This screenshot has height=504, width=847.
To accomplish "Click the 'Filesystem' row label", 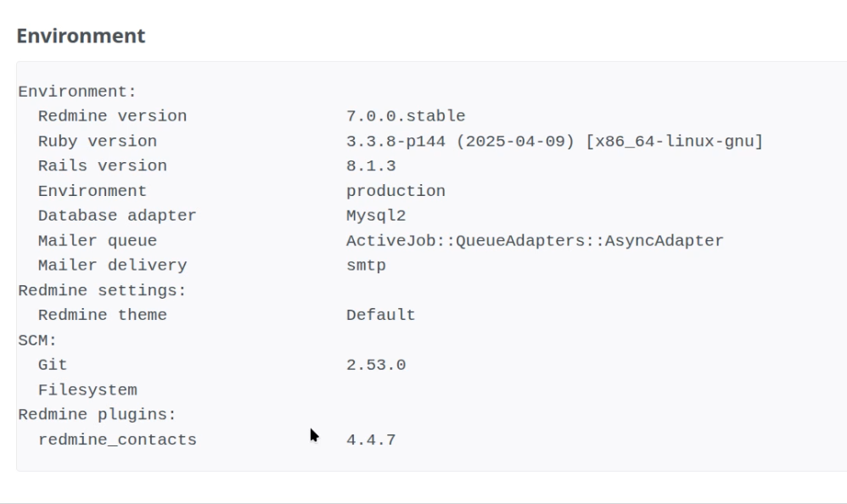I will (87, 389).
